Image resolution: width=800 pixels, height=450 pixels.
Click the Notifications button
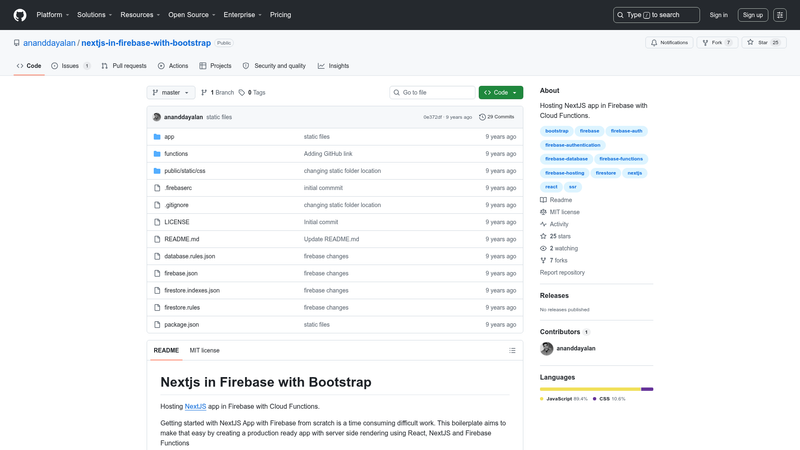(669, 43)
